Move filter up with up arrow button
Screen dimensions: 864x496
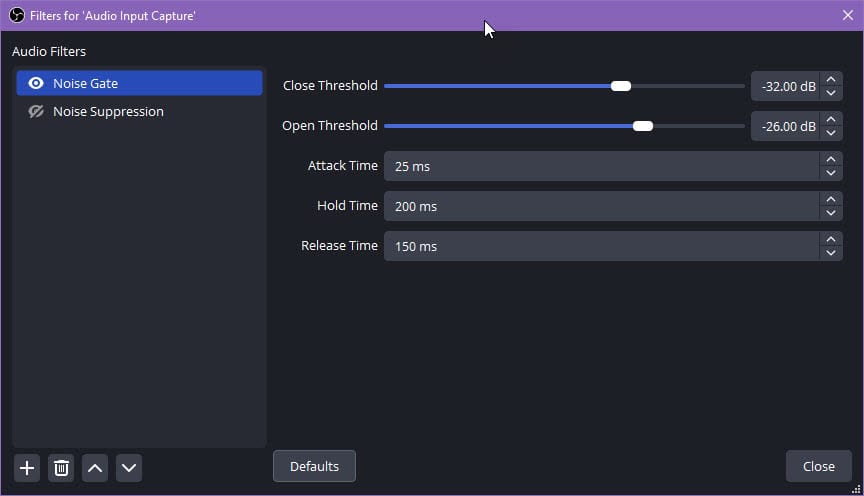95,468
